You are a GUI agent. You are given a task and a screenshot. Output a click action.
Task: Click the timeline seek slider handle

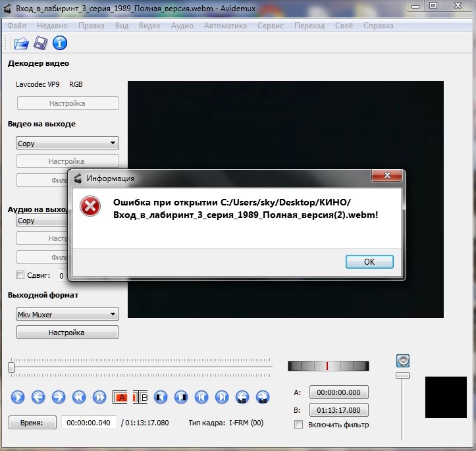point(11,367)
